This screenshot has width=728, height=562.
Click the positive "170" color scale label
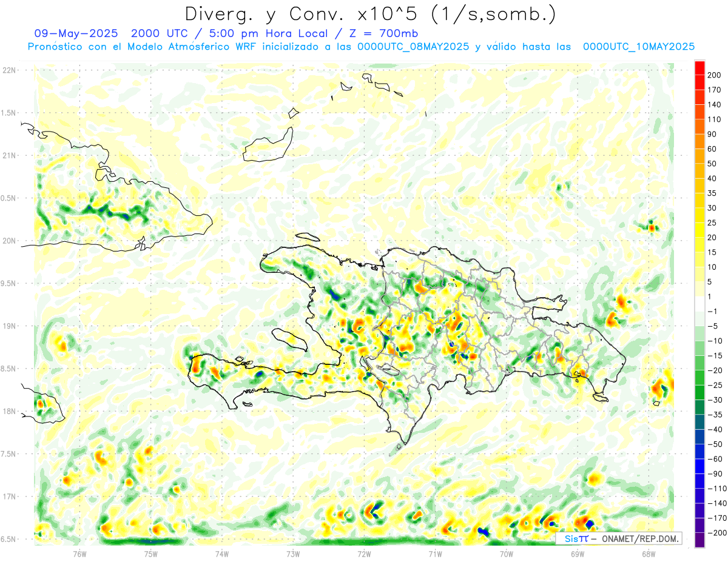[x=714, y=90]
